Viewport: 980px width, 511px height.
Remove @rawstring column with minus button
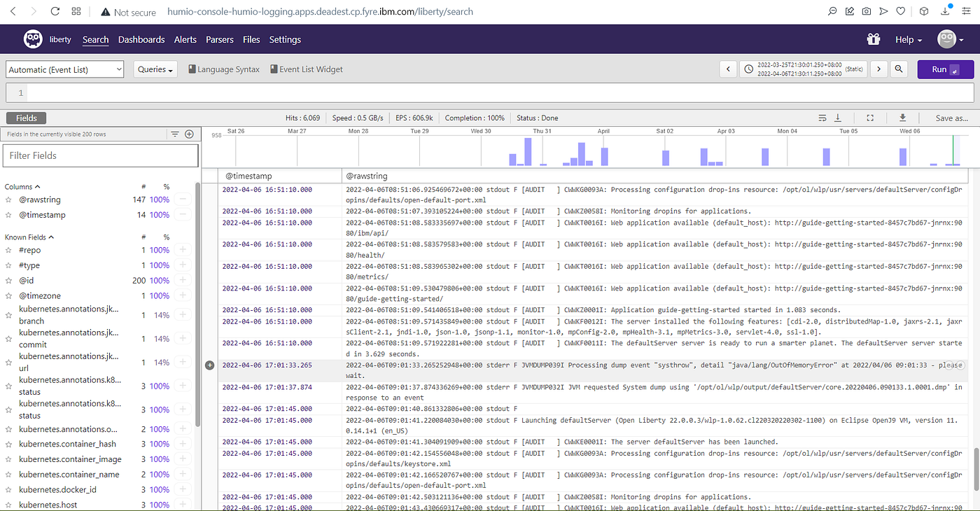(x=183, y=199)
